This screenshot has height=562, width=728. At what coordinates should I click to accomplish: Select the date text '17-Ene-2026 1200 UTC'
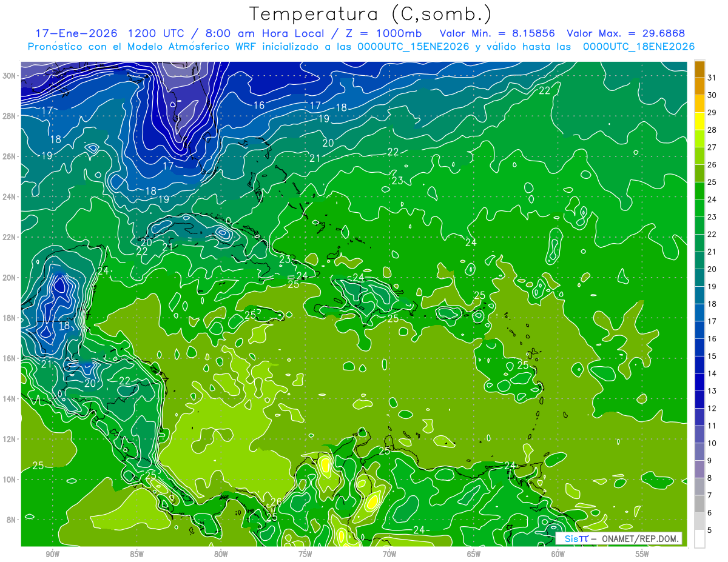[111, 33]
